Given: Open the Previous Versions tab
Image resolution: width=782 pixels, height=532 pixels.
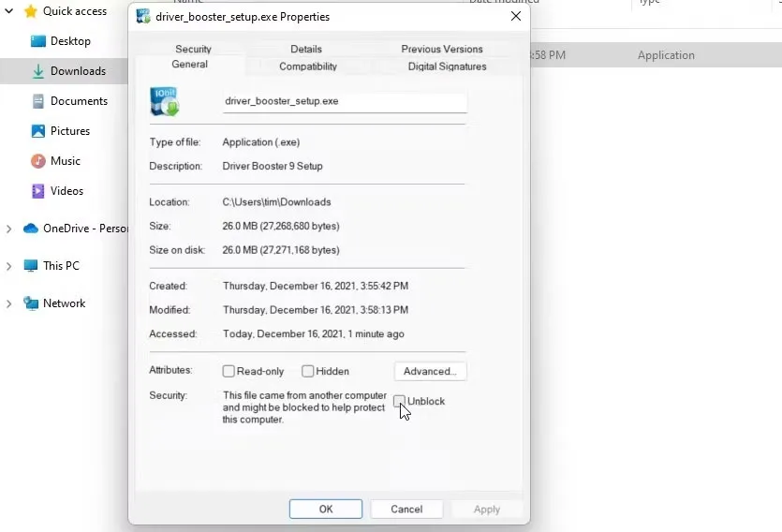Looking at the screenshot, I should pos(442,49).
